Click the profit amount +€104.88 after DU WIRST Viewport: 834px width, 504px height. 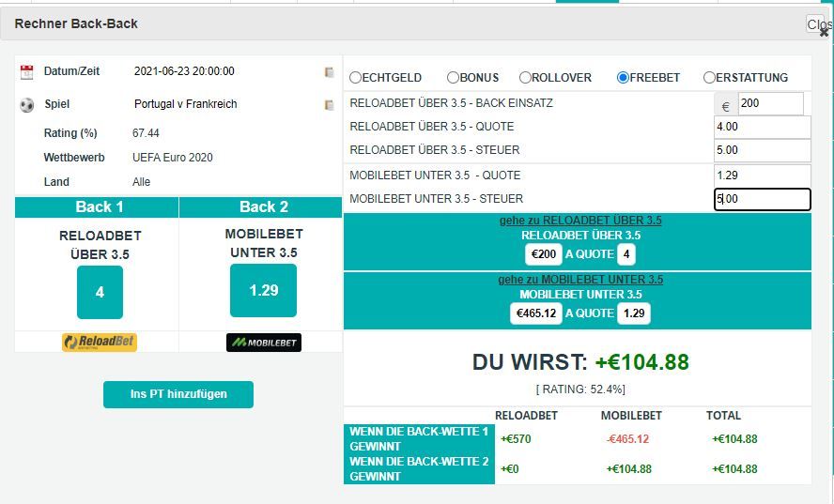pyautogui.click(x=642, y=362)
